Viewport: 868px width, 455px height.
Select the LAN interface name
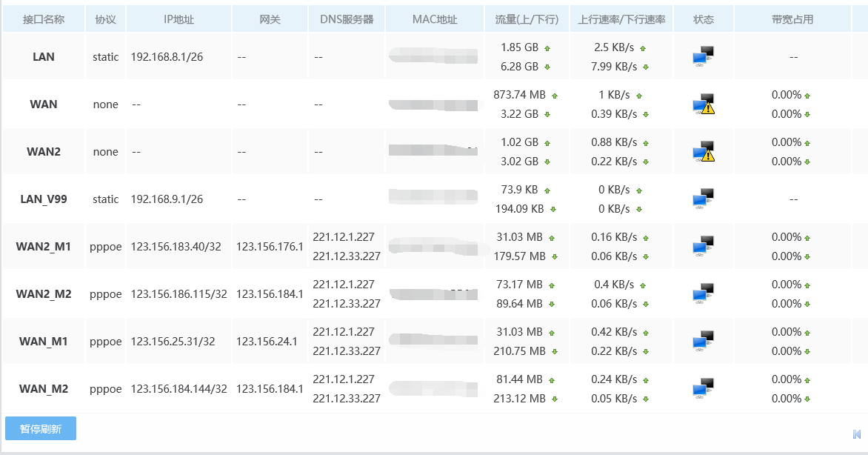[44, 56]
